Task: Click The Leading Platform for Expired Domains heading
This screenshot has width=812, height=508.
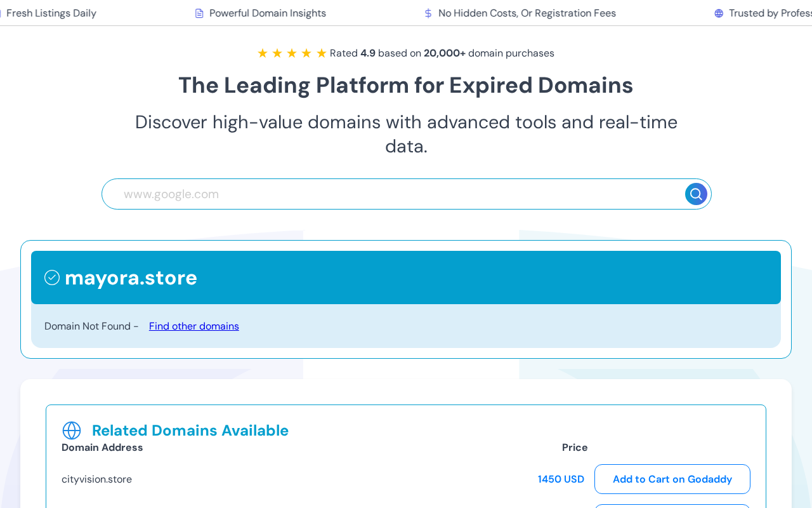Action: [x=406, y=85]
